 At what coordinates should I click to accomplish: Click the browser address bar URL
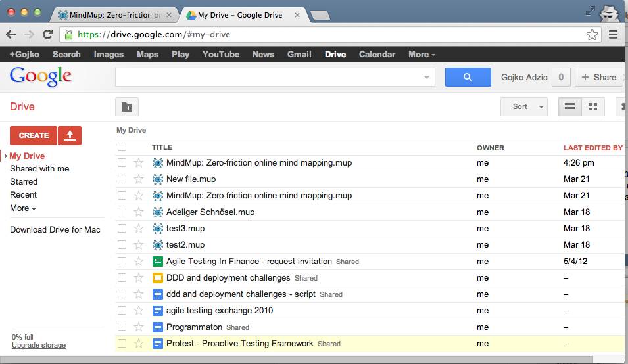154,34
